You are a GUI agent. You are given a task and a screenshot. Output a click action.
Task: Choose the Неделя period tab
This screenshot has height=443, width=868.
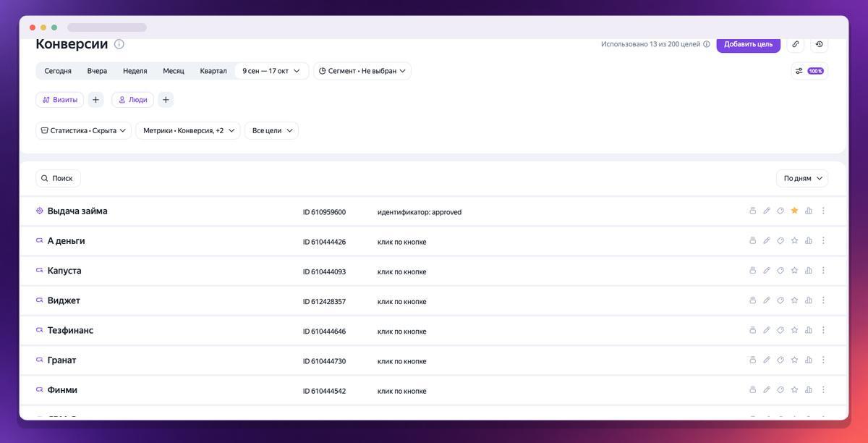click(x=135, y=71)
